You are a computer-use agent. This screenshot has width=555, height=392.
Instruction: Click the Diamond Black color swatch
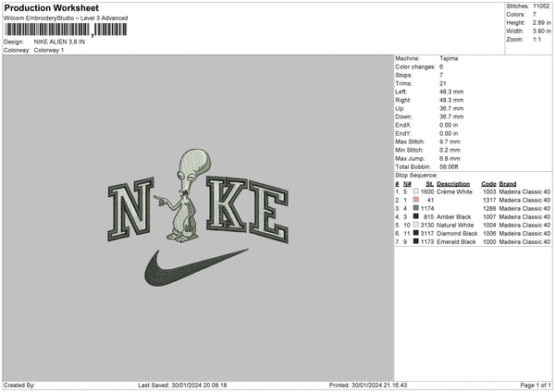416,233
